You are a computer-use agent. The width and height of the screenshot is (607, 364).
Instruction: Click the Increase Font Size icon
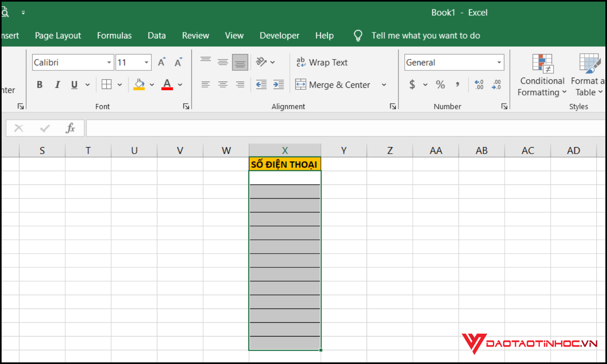(161, 62)
